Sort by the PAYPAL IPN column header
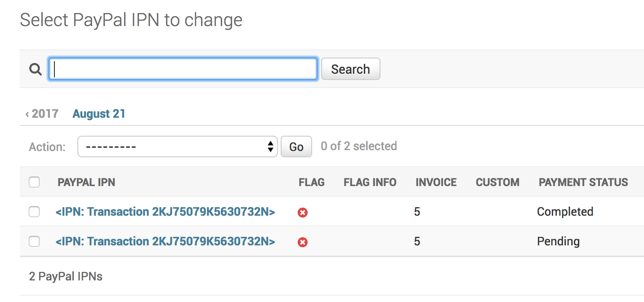 click(x=86, y=182)
